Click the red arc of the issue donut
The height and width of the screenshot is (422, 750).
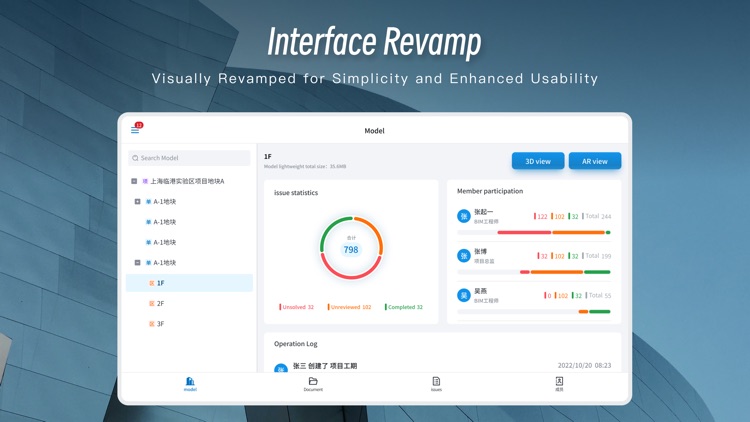[351, 276]
